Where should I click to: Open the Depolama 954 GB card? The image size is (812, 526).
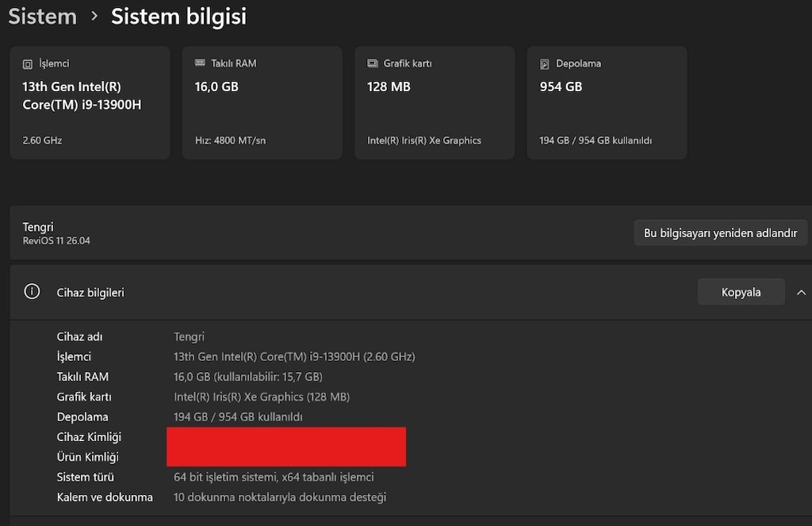click(607, 102)
